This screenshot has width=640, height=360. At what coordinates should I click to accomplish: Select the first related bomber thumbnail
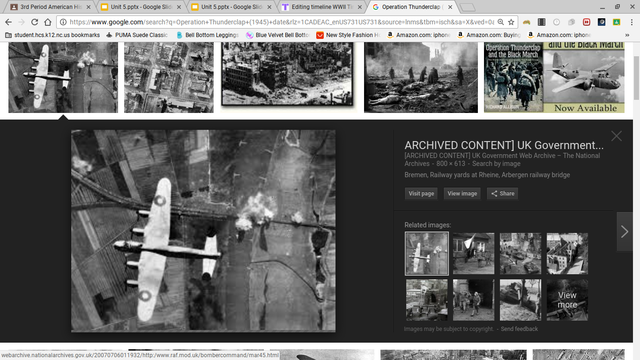427,253
